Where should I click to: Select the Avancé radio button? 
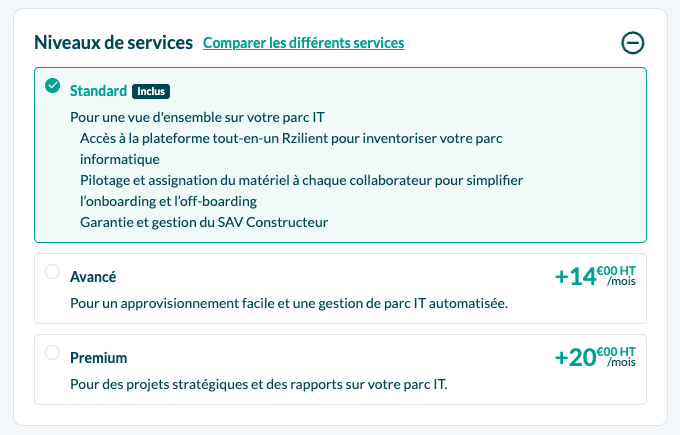(x=52, y=272)
